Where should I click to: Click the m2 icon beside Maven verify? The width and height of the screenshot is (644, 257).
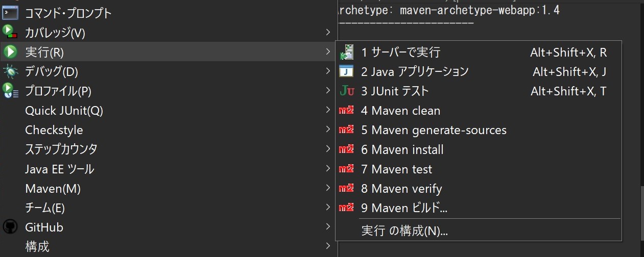pyautogui.click(x=347, y=188)
